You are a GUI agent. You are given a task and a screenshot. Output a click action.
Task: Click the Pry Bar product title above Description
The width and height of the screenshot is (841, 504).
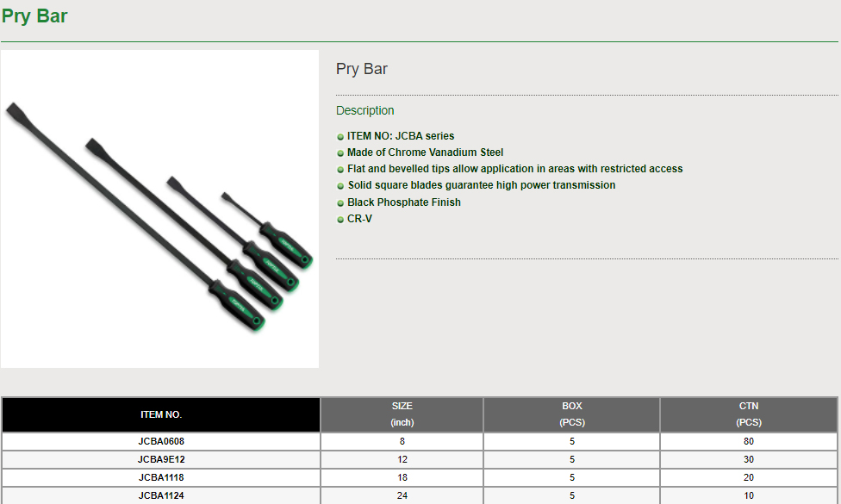click(362, 69)
